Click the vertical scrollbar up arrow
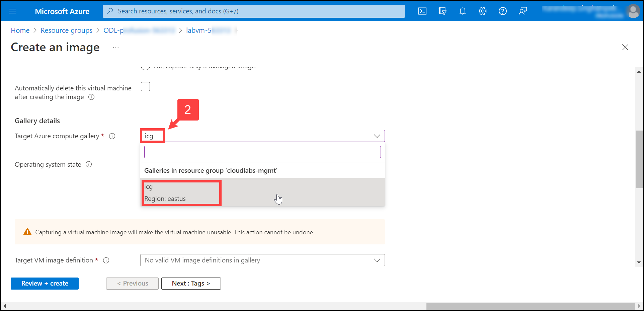Image resolution: width=644 pixels, height=311 pixels. [x=639, y=71]
